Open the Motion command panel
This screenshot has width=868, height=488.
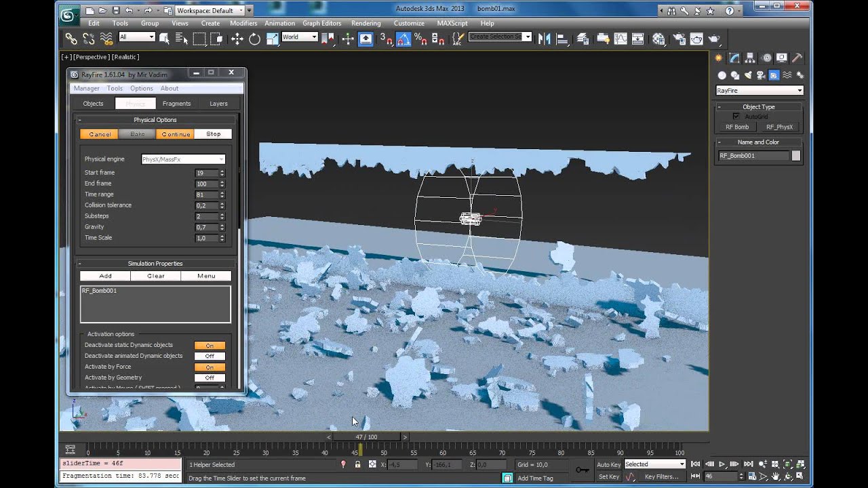[x=766, y=58]
